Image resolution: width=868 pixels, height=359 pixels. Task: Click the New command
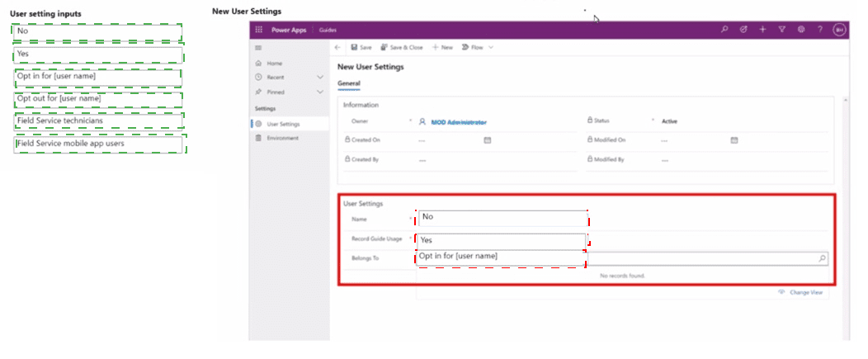point(442,48)
